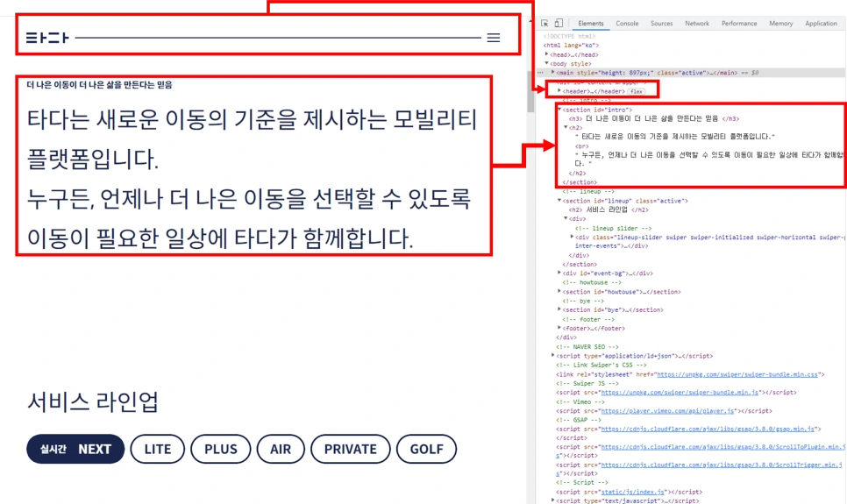This screenshot has height=504, width=847.
Task: Expand the lineup-slider swiper div node
Action: [572, 237]
